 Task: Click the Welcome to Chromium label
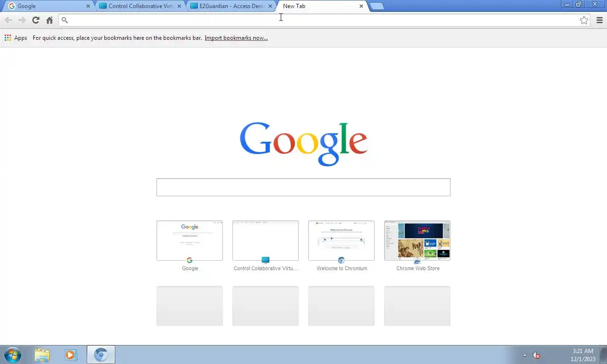tap(342, 268)
